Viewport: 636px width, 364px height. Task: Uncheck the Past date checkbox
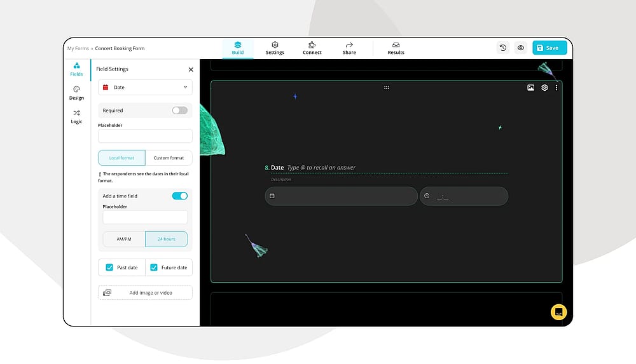109,267
